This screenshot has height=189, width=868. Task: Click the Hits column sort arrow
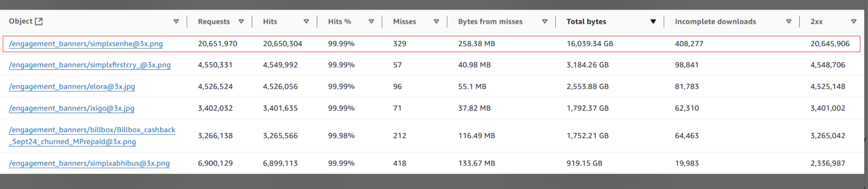[306, 22]
